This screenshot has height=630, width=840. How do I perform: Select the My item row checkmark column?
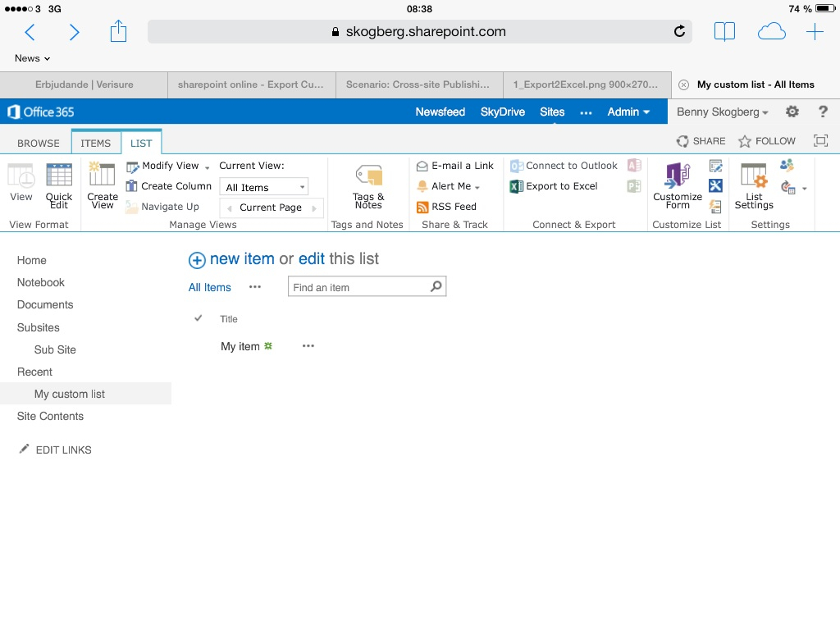coord(198,346)
